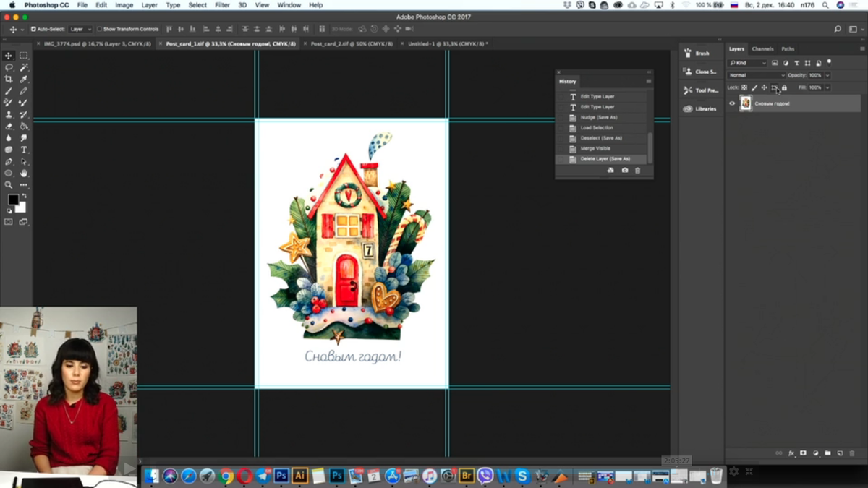Viewport: 868px width, 488px height.
Task: Toggle filter for pixel layers
Action: [x=775, y=63]
